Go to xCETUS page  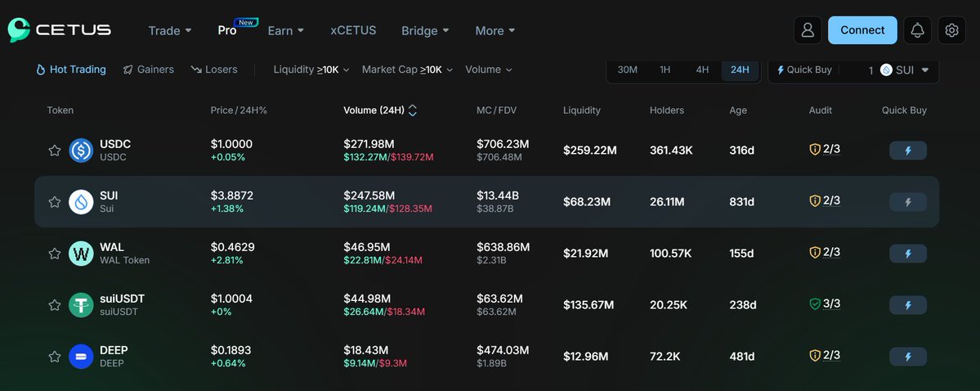353,30
